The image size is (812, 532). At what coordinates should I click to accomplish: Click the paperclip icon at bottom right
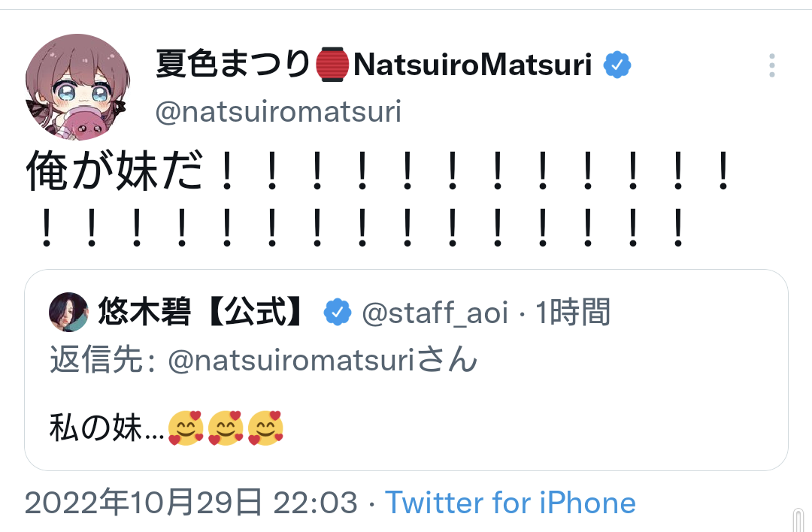click(x=798, y=520)
